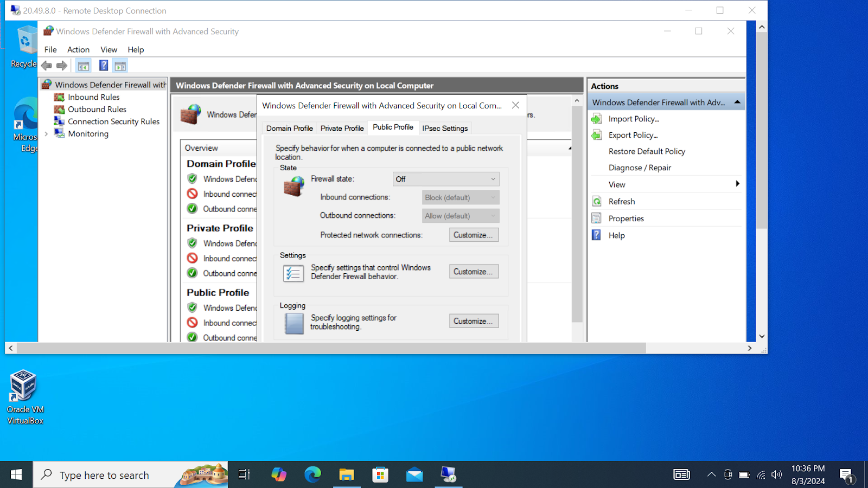Open Copilot from taskbar
This screenshot has width=868, height=488.
tap(279, 475)
